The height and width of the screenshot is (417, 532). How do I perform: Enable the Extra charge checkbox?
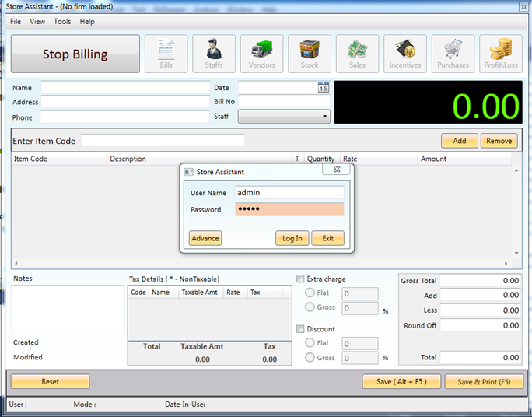(300, 279)
